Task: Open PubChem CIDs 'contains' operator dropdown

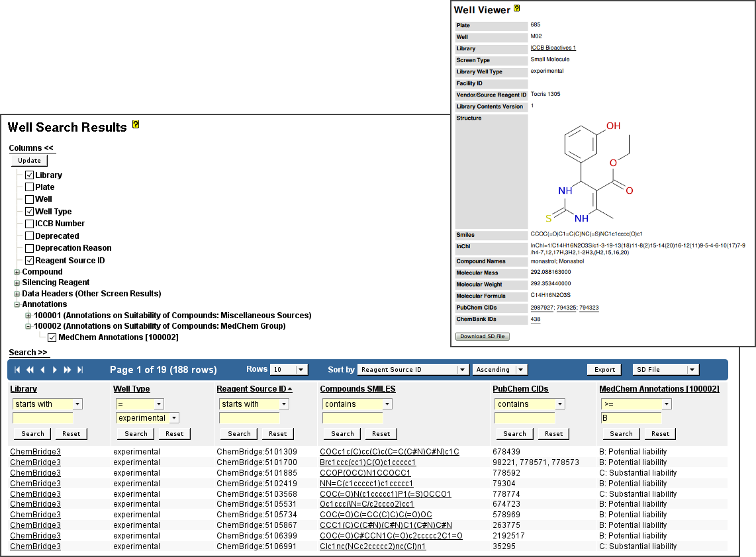Action: click(530, 404)
